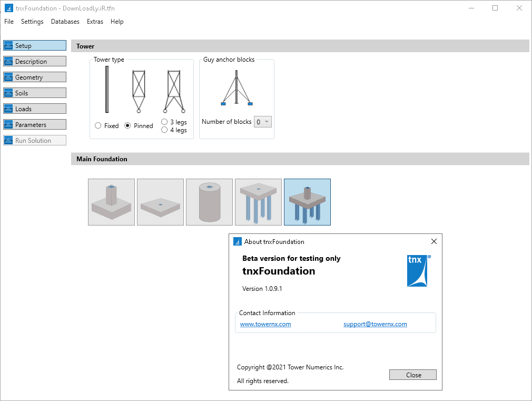Viewport: 532px width, 401px height.
Task: Open the File menu
Action: click(x=9, y=22)
